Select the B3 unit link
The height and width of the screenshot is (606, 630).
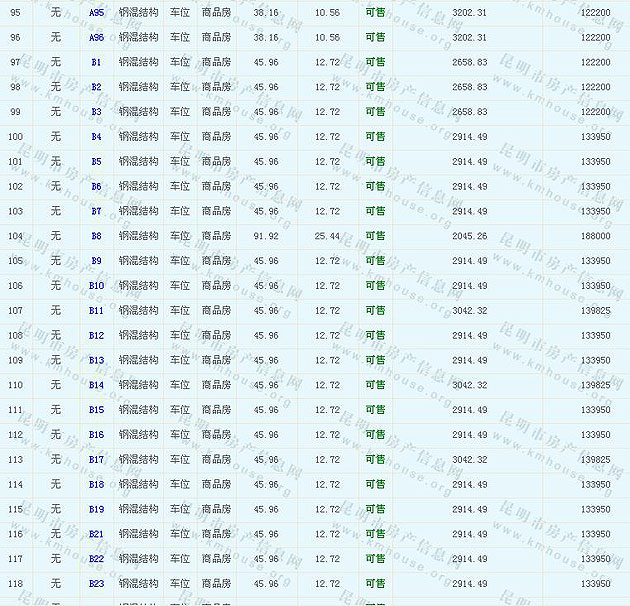[x=96, y=112]
